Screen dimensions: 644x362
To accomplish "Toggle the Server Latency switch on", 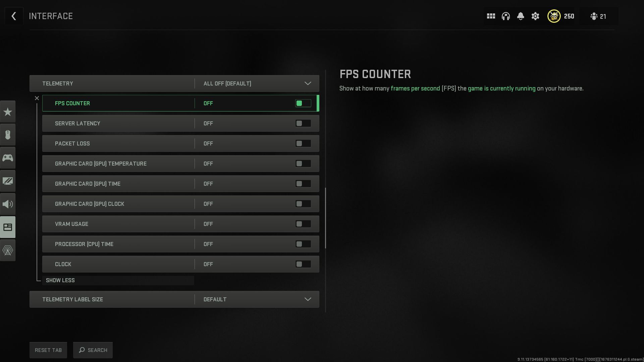I will tap(303, 123).
